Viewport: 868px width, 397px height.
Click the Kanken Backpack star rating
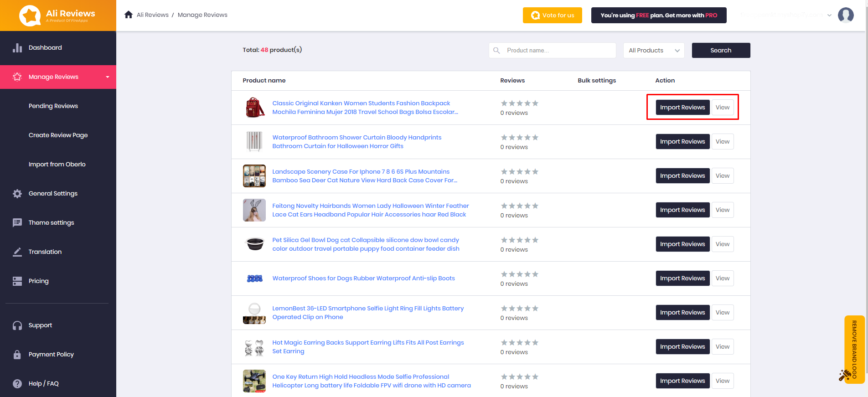[519, 103]
